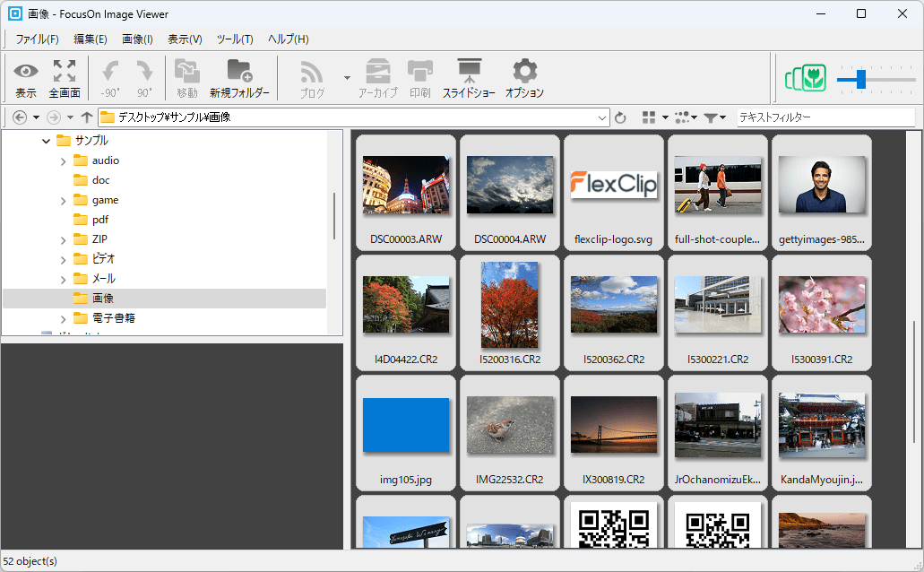Go up to parent folder
Viewport: 924px width, 572px height.
coord(87,117)
